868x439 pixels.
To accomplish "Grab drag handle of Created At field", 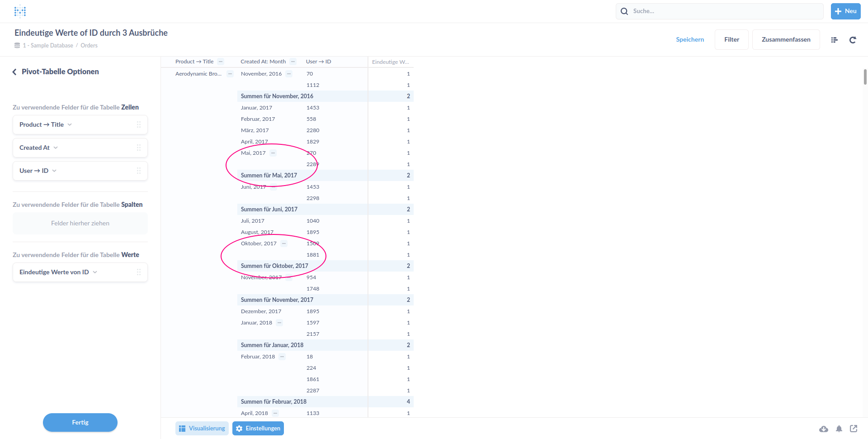I will point(139,148).
